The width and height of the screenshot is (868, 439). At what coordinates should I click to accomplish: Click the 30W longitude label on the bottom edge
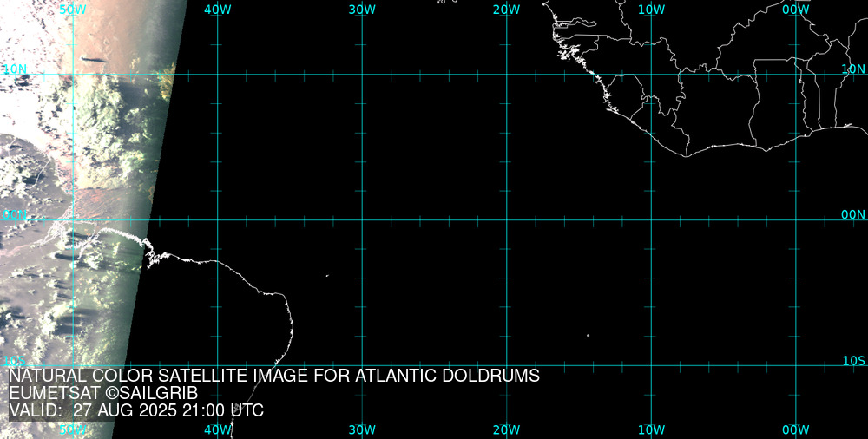point(362,429)
